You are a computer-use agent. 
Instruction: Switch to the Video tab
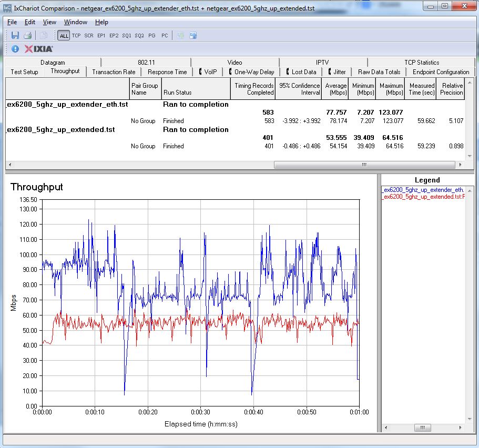tap(235, 63)
